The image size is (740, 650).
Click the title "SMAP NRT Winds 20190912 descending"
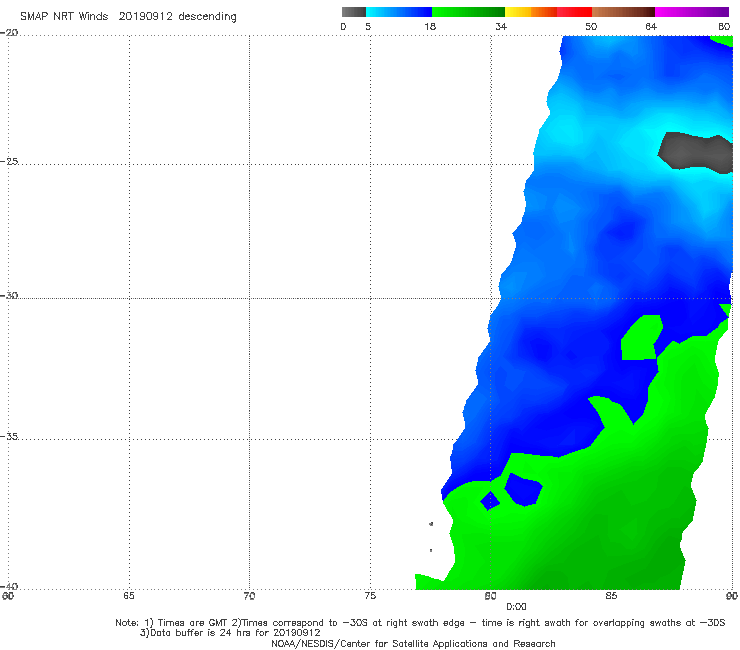tap(128, 17)
